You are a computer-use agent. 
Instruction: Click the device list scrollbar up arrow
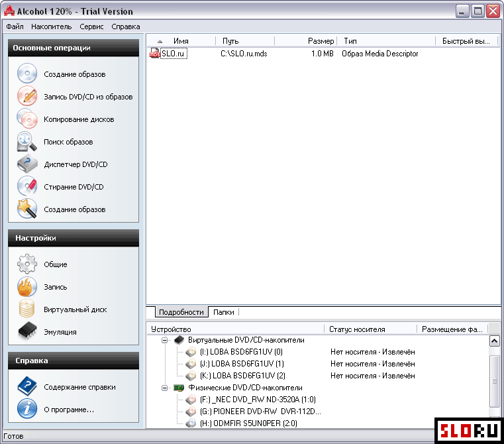click(x=494, y=341)
